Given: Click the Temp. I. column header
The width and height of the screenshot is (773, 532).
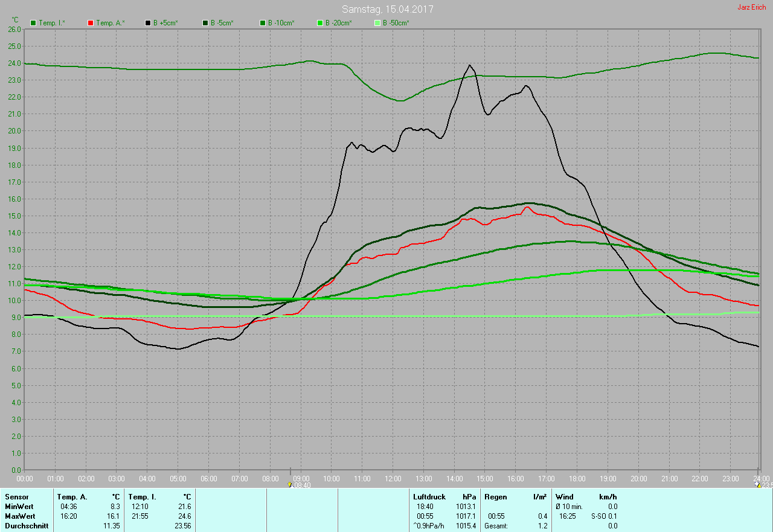Looking at the screenshot, I should click(143, 497).
